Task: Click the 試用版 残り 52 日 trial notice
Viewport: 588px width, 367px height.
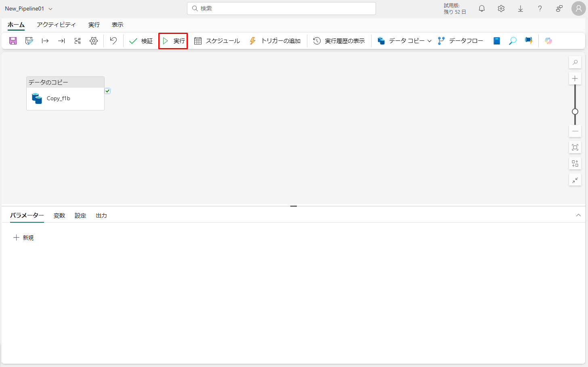Action: (x=455, y=8)
